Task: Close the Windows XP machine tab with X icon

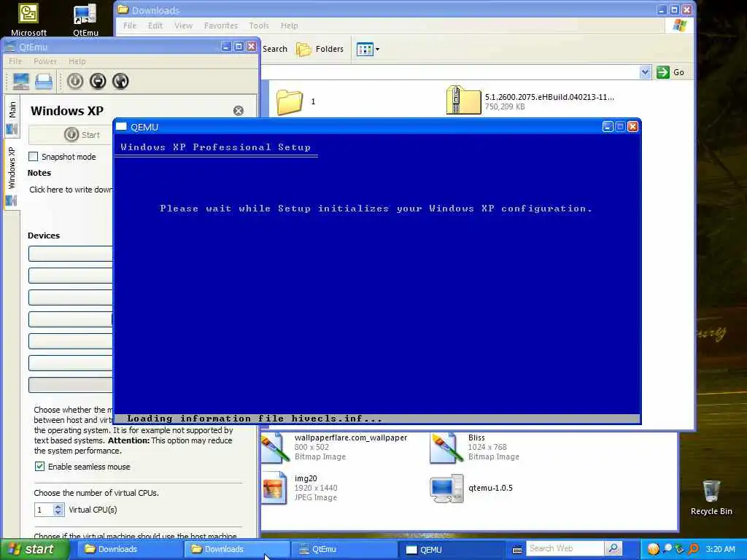Action: pos(239,111)
